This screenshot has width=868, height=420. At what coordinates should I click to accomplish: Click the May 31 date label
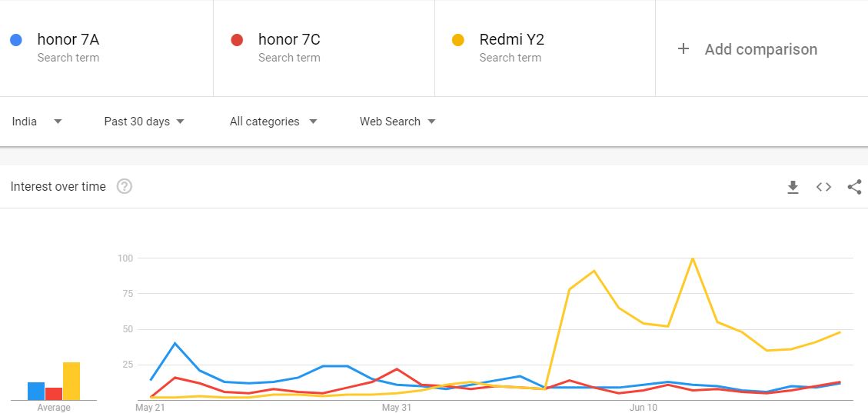397,408
